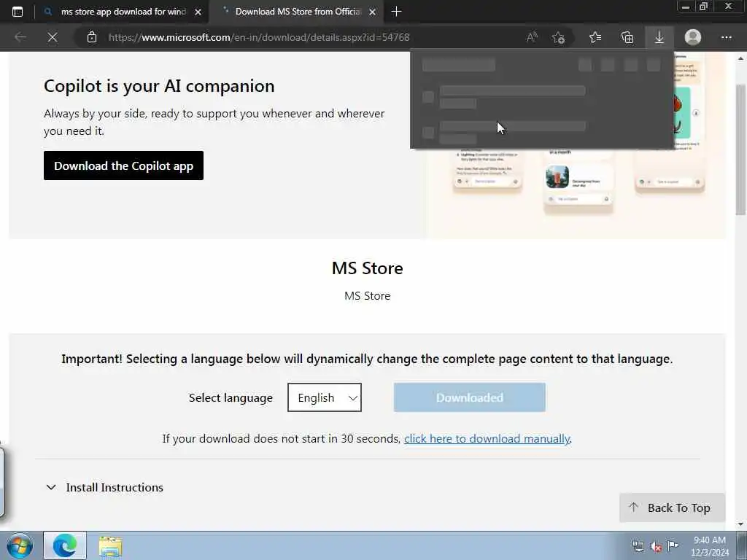The image size is (747, 560).
Task: Stop loading the page
Action: coord(53,37)
